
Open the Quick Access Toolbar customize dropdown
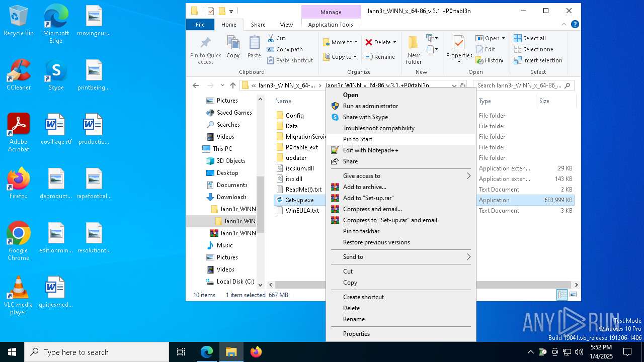click(231, 11)
